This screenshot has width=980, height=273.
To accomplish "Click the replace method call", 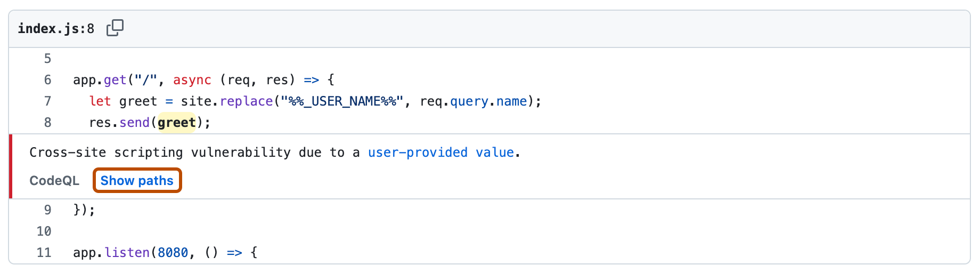I will [x=246, y=101].
